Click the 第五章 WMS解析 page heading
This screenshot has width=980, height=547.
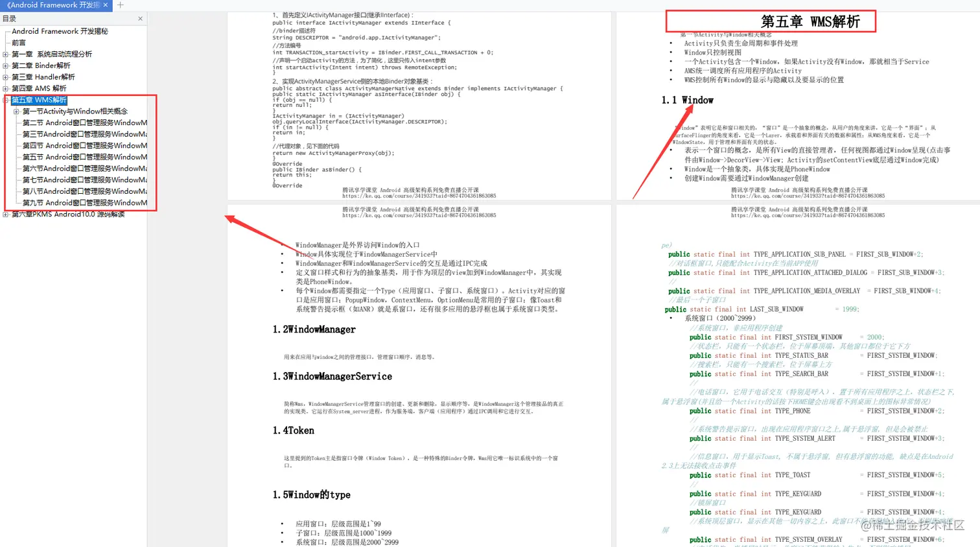[810, 21]
